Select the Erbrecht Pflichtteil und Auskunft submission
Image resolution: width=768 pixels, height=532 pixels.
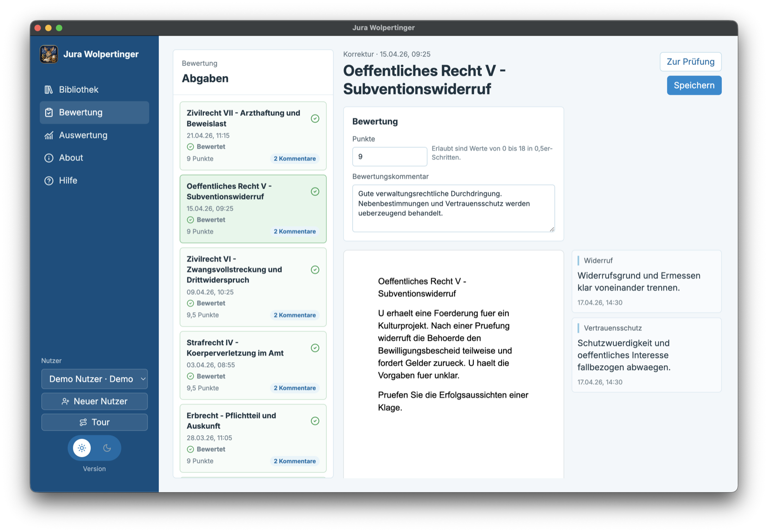(253, 438)
